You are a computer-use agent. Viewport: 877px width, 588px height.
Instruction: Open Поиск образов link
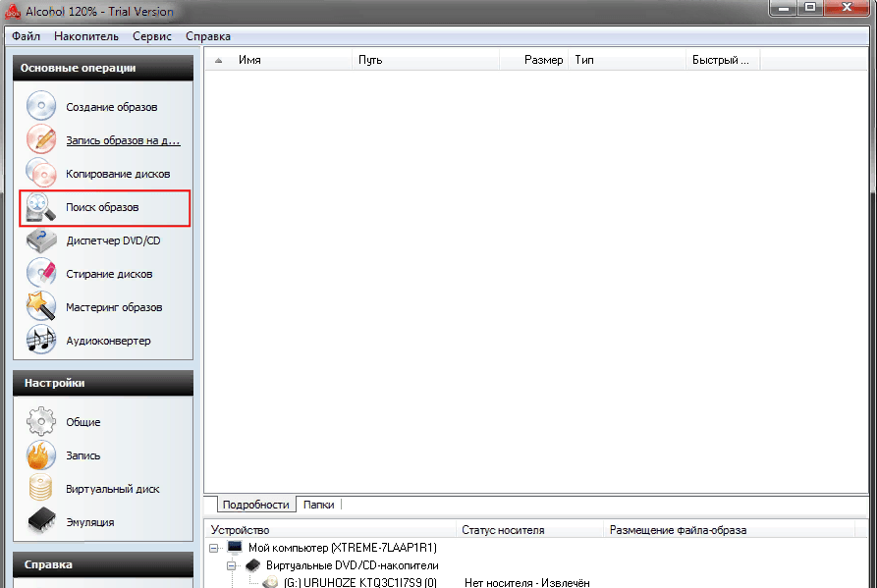(x=102, y=207)
